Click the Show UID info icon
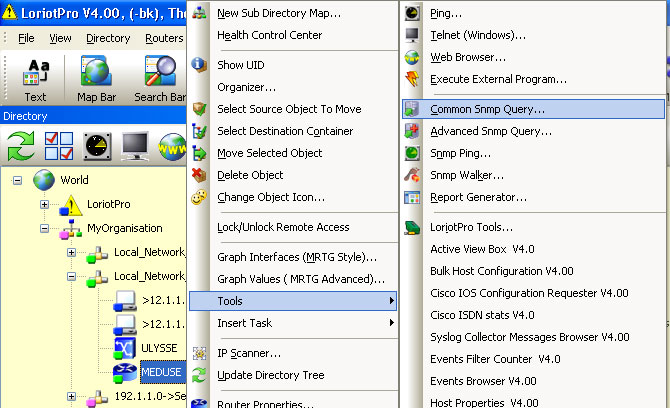The width and height of the screenshot is (670, 408). [199, 65]
